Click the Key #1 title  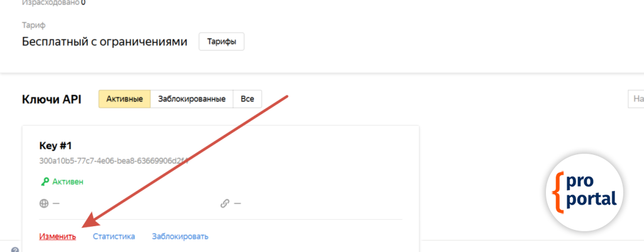55,146
